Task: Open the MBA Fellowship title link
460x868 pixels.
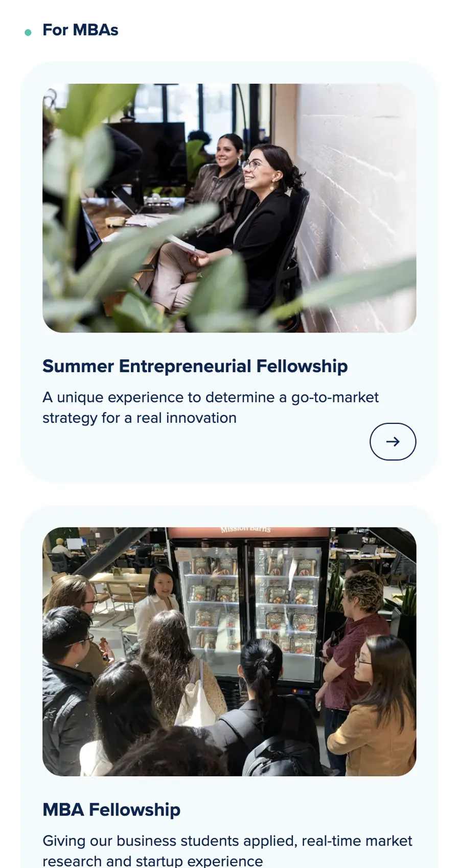Action: pyautogui.click(x=111, y=810)
